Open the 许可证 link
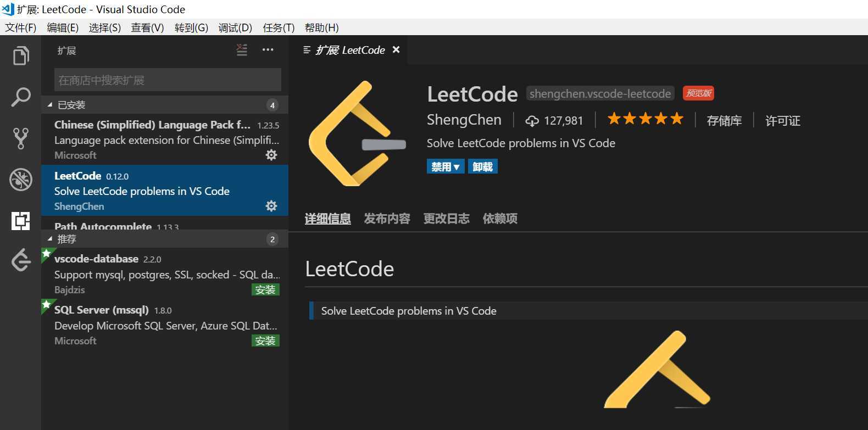The height and width of the screenshot is (430, 868). [783, 121]
